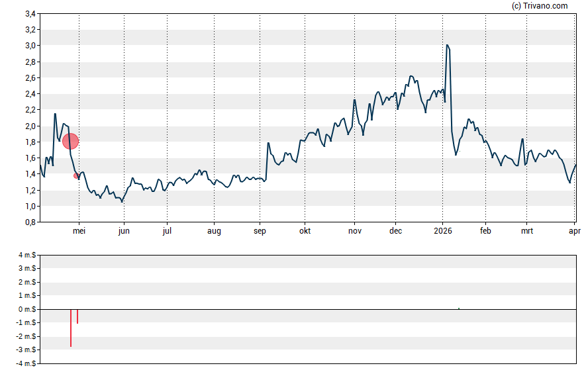Click the small red marker near mei
The image size is (588, 374).
point(76,176)
